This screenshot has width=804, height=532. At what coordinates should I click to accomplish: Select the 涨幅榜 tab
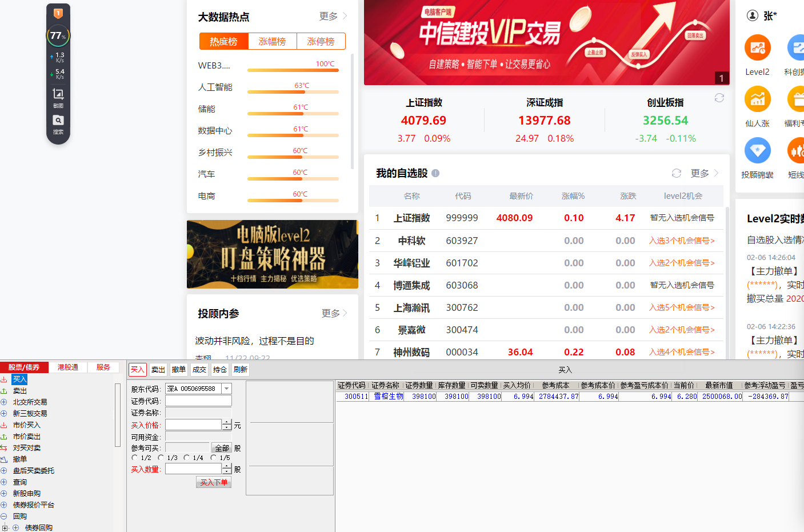[273, 42]
